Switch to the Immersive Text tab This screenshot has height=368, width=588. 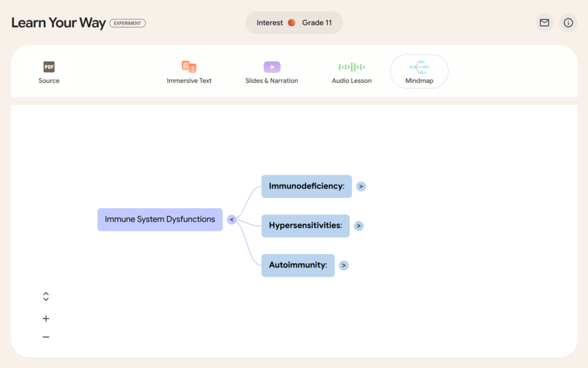tap(189, 72)
